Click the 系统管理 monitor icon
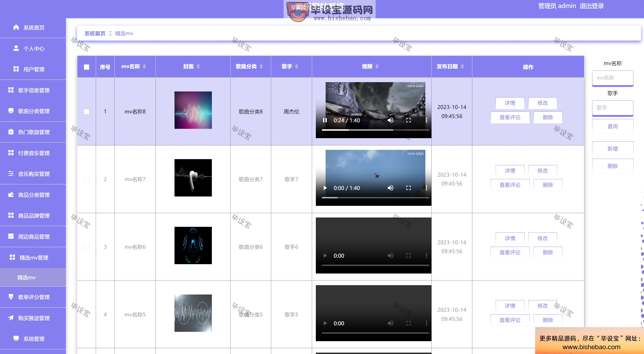 click(16, 338)
